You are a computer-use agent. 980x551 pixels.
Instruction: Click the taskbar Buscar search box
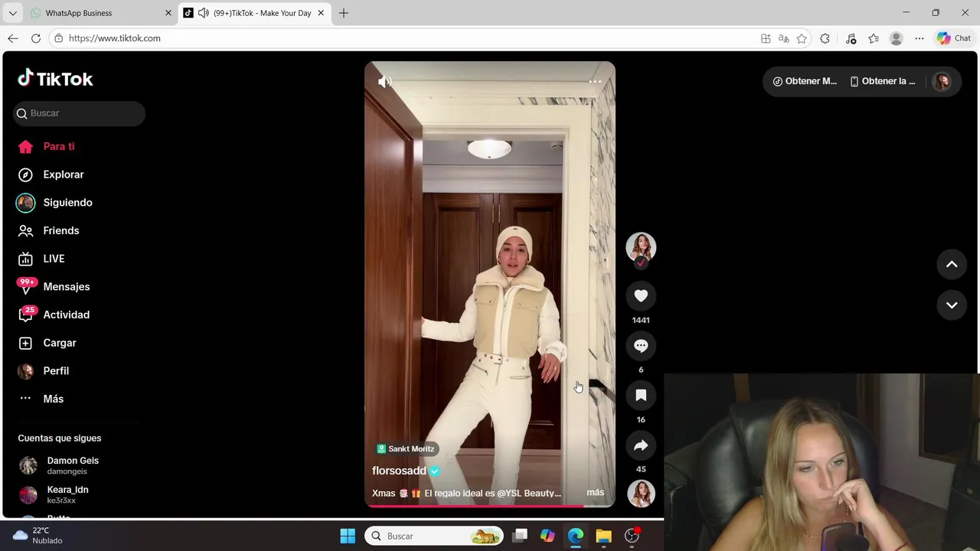coord(434,536)
